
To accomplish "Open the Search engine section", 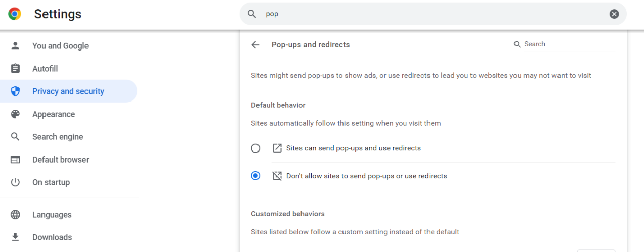I will point(69,137).
